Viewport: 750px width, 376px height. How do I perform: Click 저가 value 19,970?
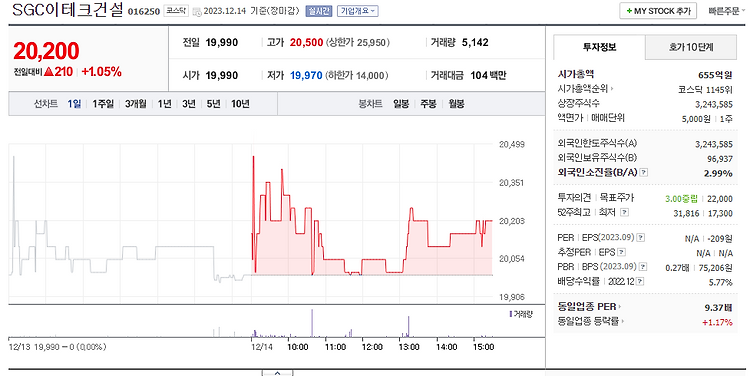tap(306, 75)
